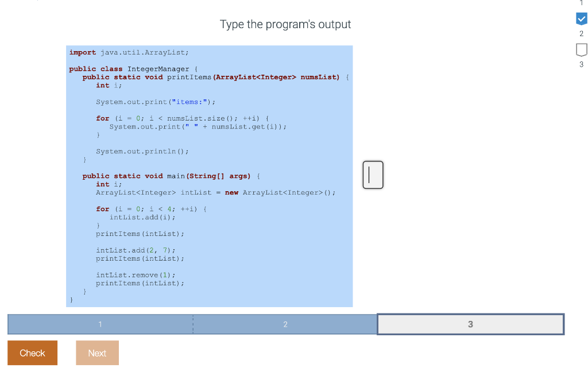Select highlighted progress segment 3
The image size is (588, 372).
470,324
